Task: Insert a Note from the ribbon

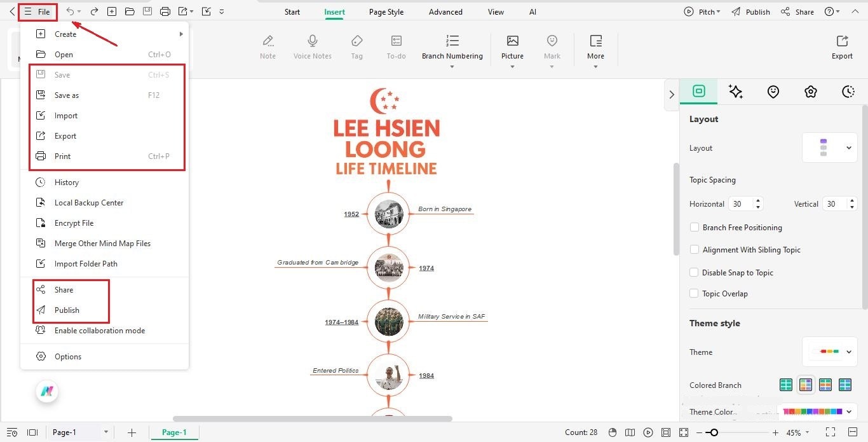Action: (x=268, y=48)
